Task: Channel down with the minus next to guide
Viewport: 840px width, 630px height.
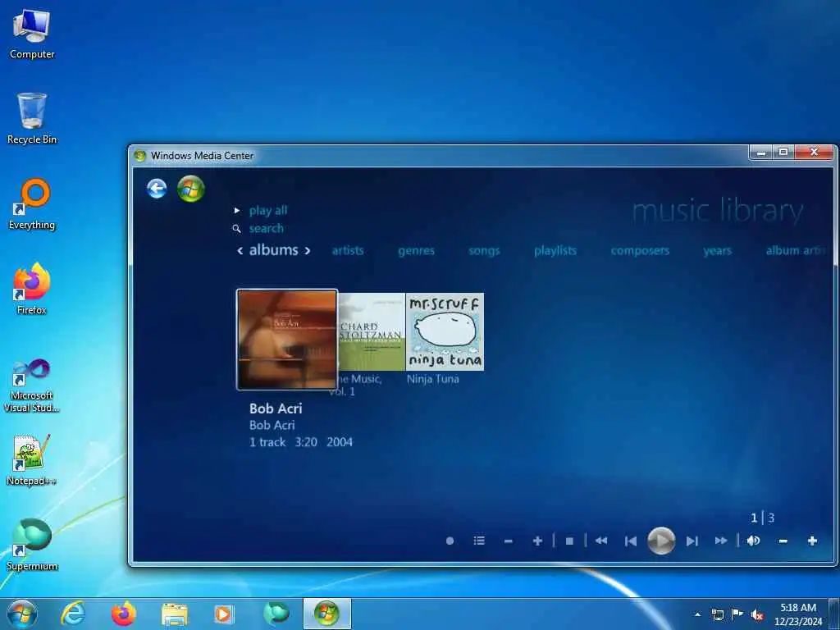Action: pos(509,541)
